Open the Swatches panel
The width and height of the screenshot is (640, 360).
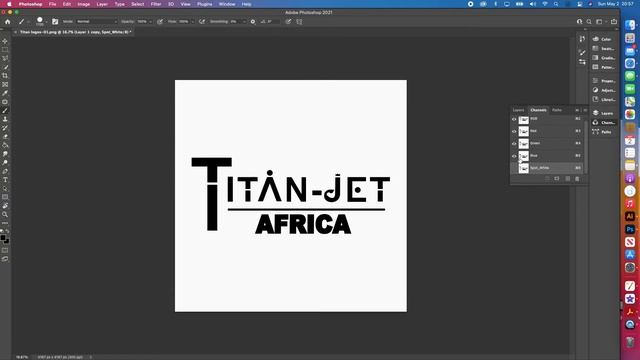click(603, 49)
